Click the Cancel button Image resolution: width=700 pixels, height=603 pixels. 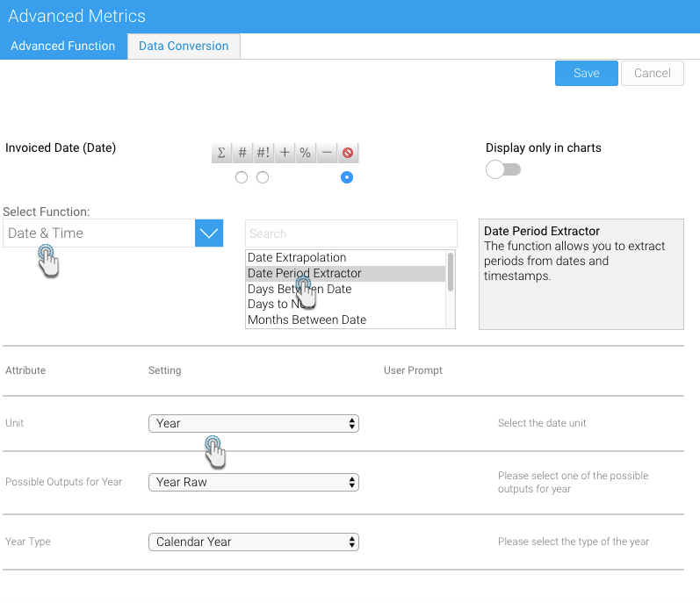[x=652, y=73]
